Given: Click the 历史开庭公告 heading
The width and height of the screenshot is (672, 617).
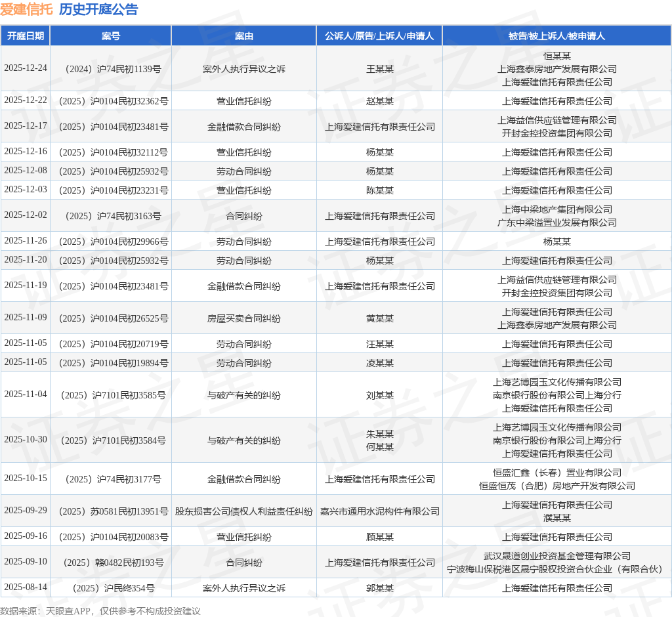Looking at the screenshot, I should 98,9.
